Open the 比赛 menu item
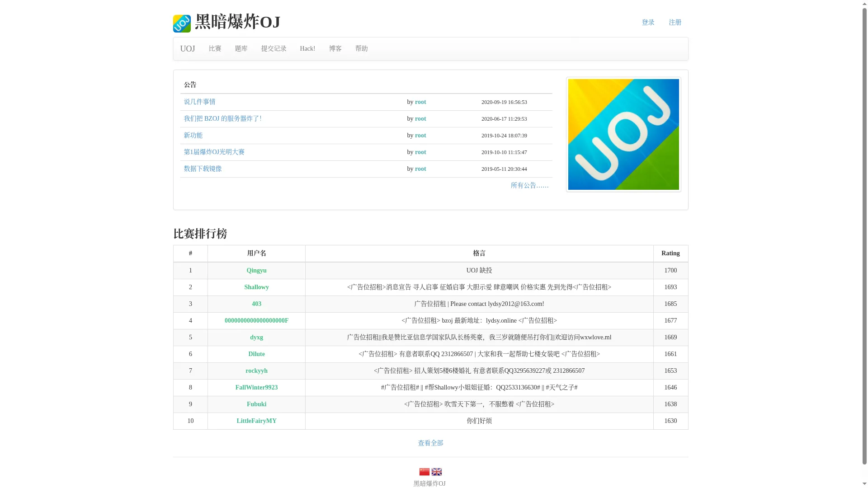This screenshot has height=488, width=868. pyautogui.click(x=215, y=49)
